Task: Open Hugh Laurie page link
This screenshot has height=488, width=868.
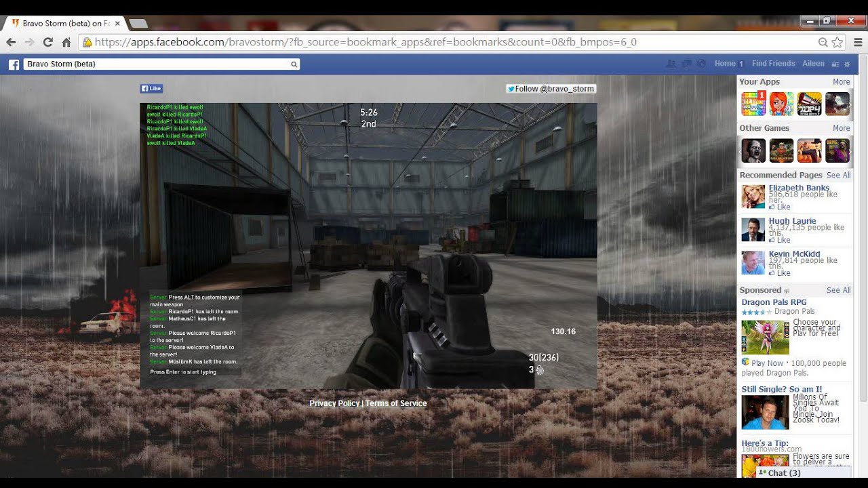Action: (x=792, y=221)
